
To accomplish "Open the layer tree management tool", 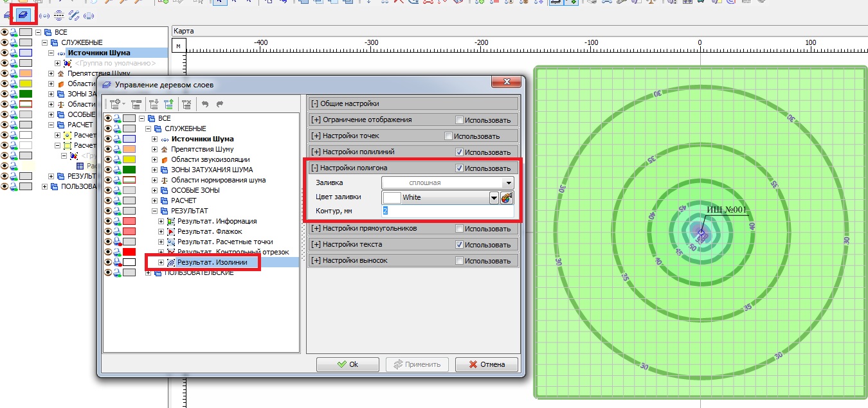I will (23, 15).
